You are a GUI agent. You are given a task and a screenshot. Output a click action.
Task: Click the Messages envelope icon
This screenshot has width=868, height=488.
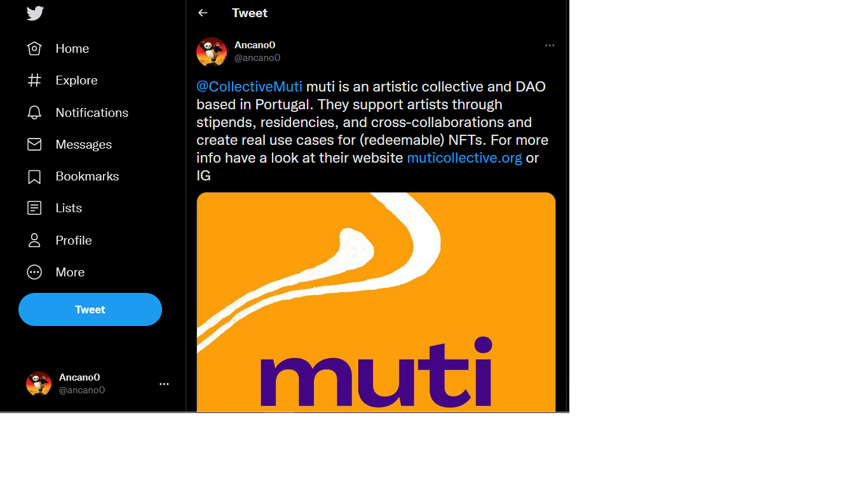pyautogui.click(x=34, y=144)
